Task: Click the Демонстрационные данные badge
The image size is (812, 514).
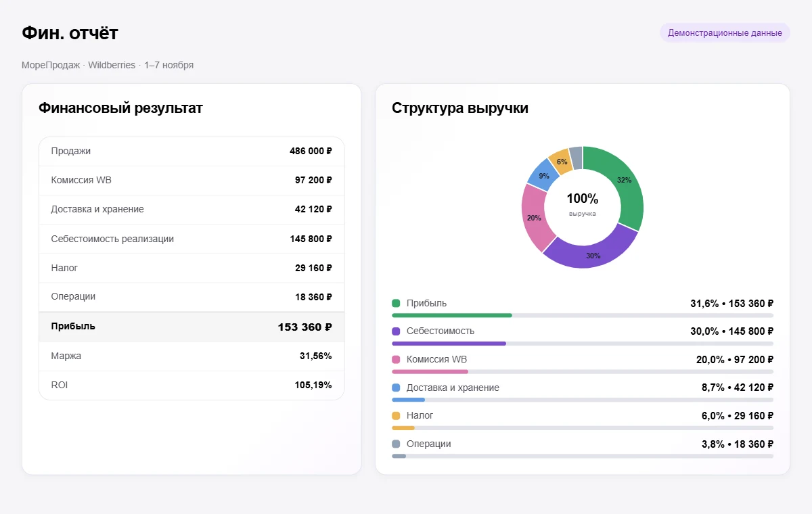Action: pyautogui.click(x=725, y=32)
